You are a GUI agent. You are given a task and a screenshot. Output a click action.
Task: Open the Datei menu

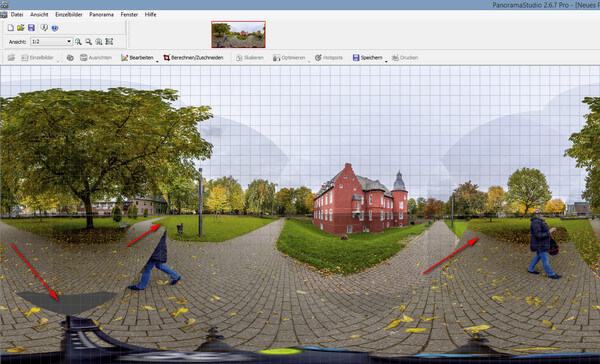coord(17,15)
